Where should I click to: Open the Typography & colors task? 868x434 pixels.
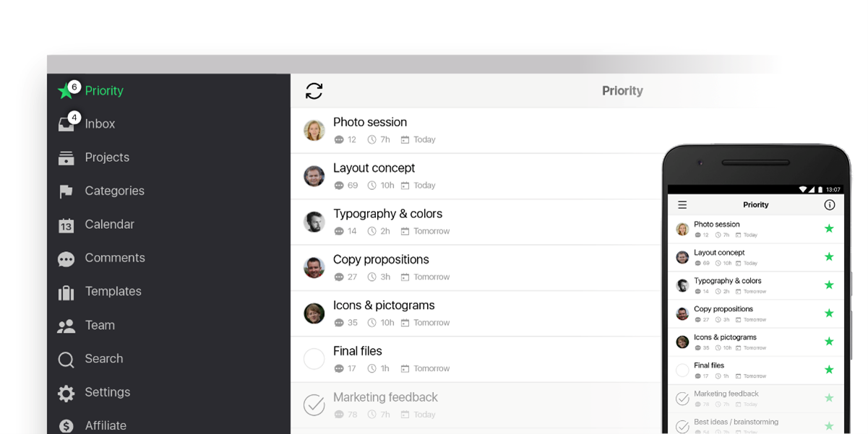coord(387,214)
